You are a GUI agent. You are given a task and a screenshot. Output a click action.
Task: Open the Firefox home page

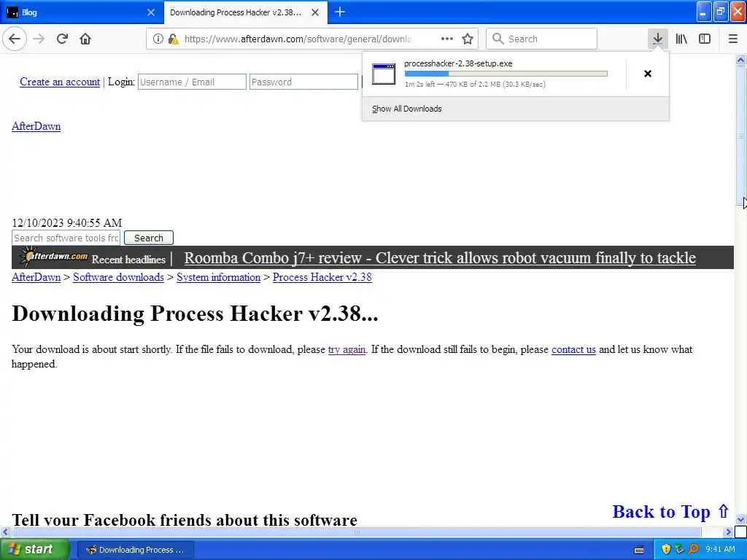[x=85, y=39]
